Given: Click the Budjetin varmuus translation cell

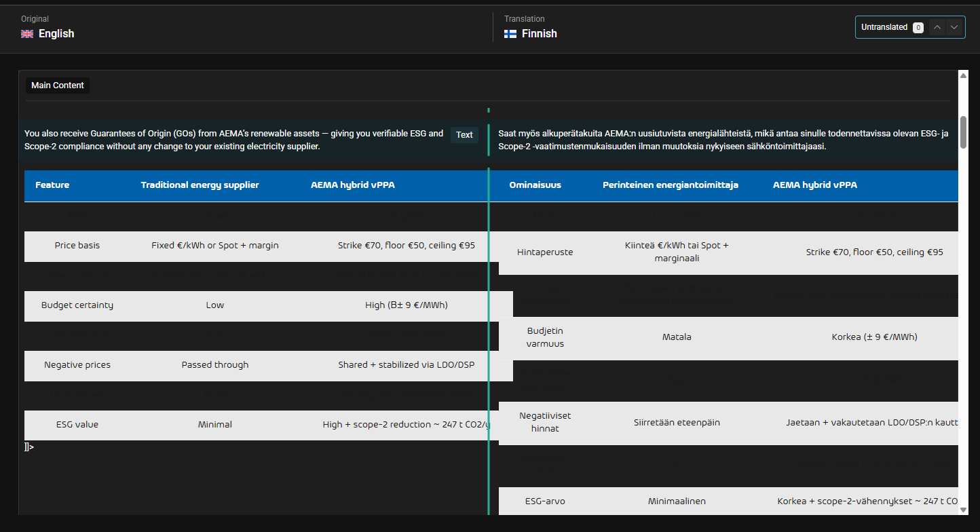Looking at the screenshot, I should [x=545, y=337].
